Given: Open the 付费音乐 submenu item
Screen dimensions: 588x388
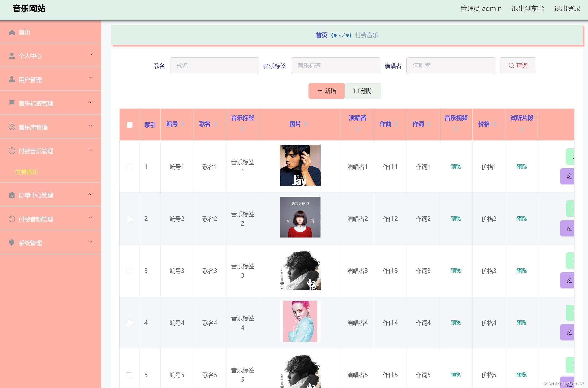Looking at the screenshot, I should click(27, 172).
